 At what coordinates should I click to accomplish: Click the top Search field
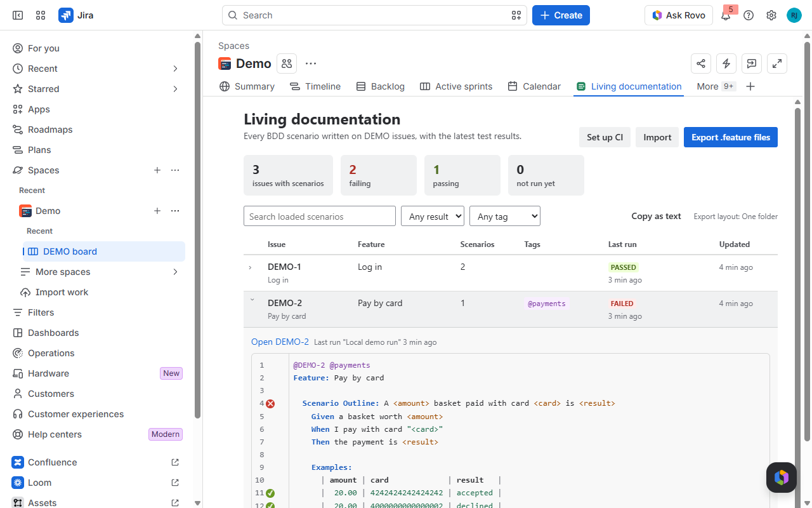[x=374, y=15]
